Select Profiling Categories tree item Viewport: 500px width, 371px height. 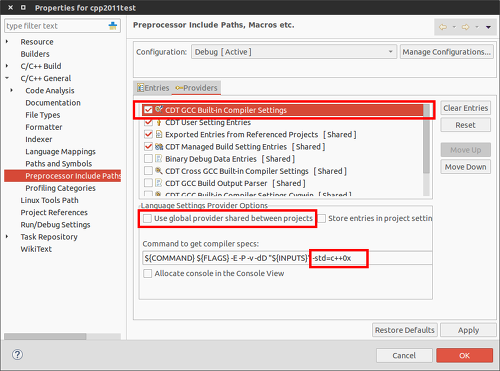tap(60, 188)
